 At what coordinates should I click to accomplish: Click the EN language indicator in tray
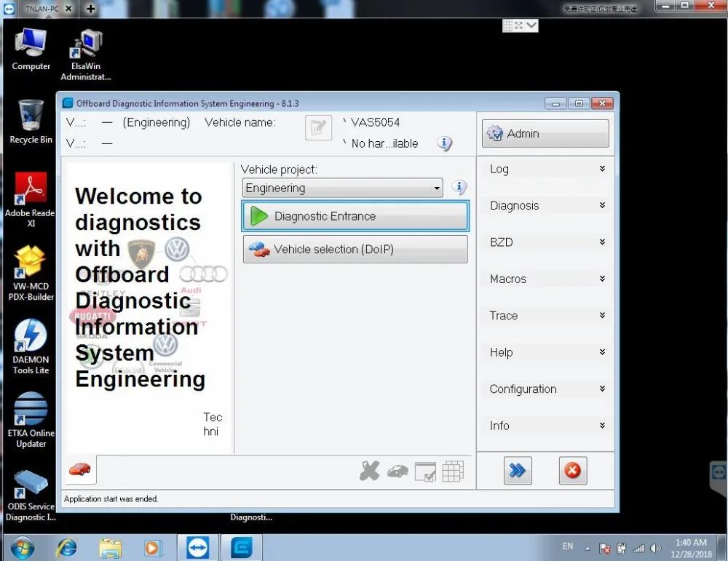click(567, 546)
